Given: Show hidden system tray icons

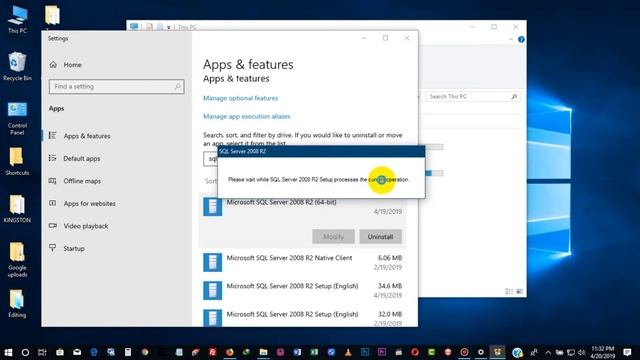Looking at the screenshot, I should point(548,352).
